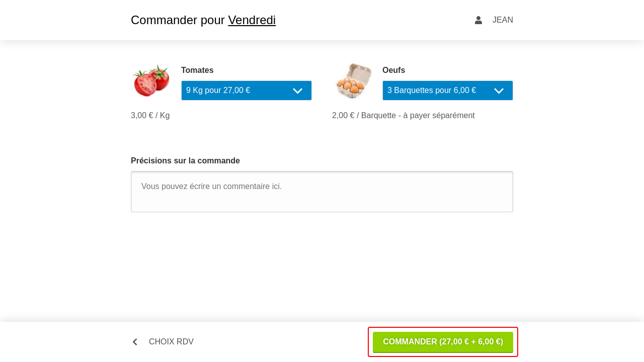The height and width of the screenshot is (362, 644).
Task: Click the back chevron beside CHOIX RDV
Action: coord(135,342)
